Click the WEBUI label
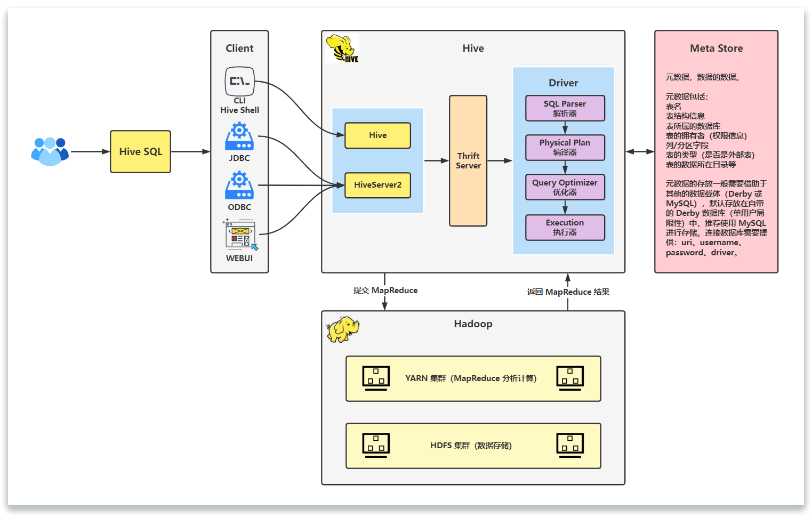 pos(239,258)
